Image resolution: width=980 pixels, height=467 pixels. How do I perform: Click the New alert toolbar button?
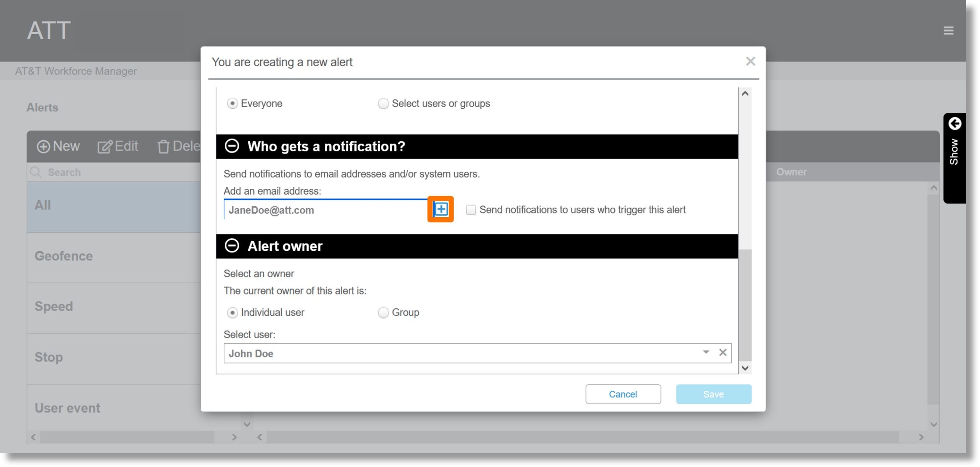click(x=58, y=146)
